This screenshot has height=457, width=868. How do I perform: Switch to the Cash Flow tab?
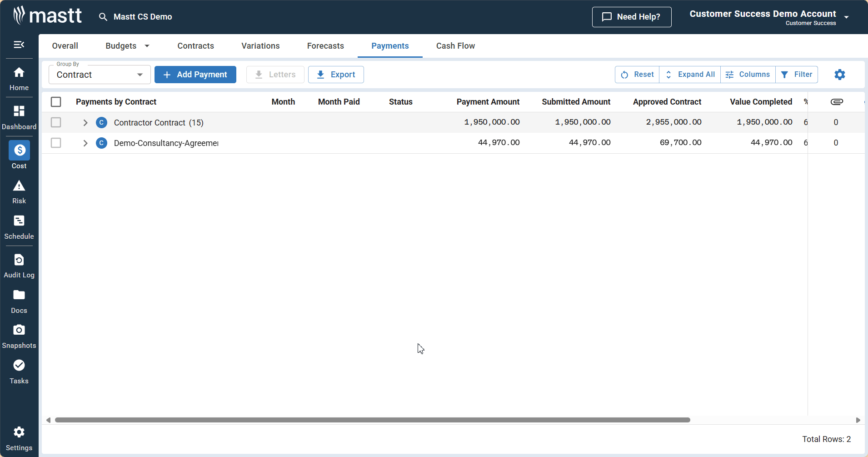455,46
